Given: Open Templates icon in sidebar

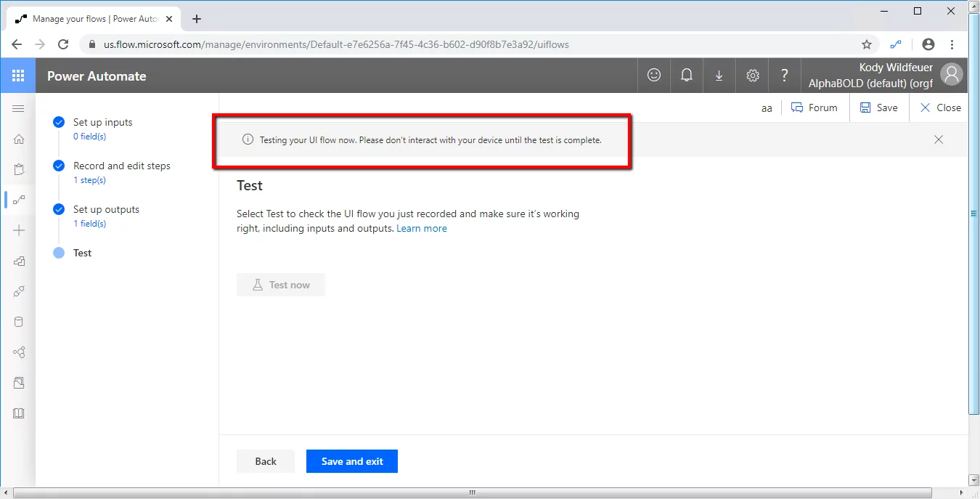Looking at the screenshot, I should point(19,261).
